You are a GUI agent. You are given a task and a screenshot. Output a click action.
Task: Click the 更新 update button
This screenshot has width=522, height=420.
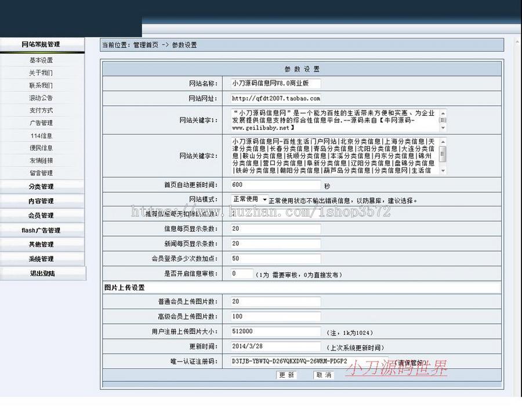(x=286, y=375)
